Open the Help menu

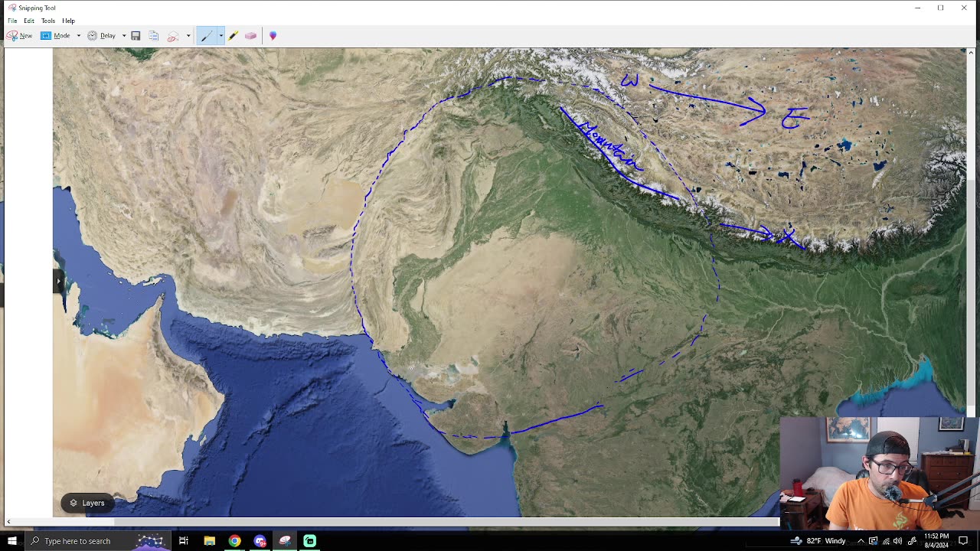(x=69, y=21)
